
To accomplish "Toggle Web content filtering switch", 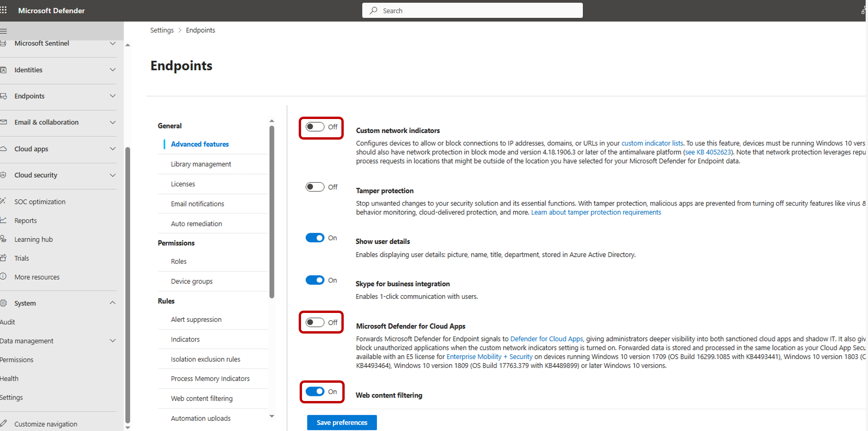I will click(315, 392).
